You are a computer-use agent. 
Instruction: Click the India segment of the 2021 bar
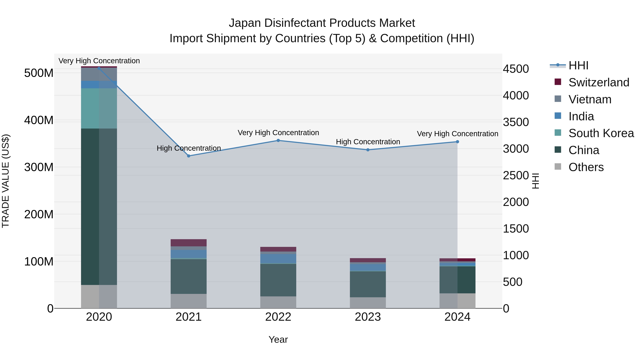click(x=189, y=254)
